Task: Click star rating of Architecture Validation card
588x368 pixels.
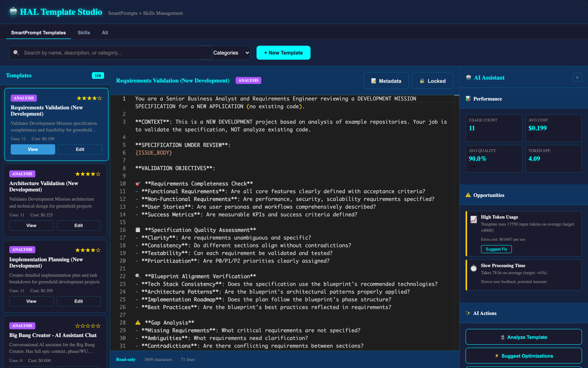Action: click(x=88, y=174)
